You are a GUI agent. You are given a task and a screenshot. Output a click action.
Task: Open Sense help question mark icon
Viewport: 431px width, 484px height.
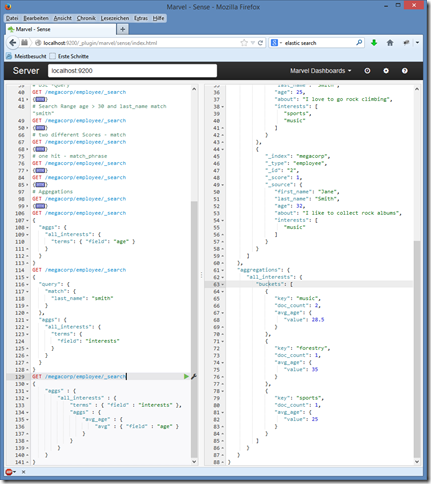(404, 71)
